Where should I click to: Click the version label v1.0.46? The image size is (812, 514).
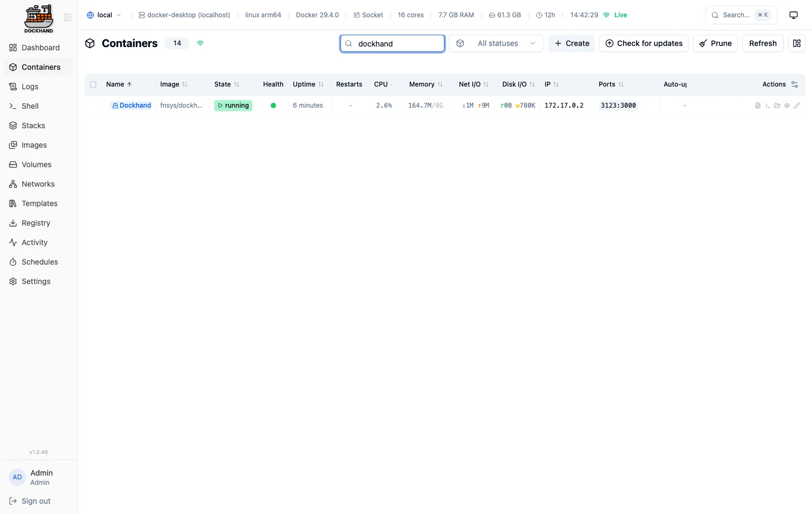point(38,452)
